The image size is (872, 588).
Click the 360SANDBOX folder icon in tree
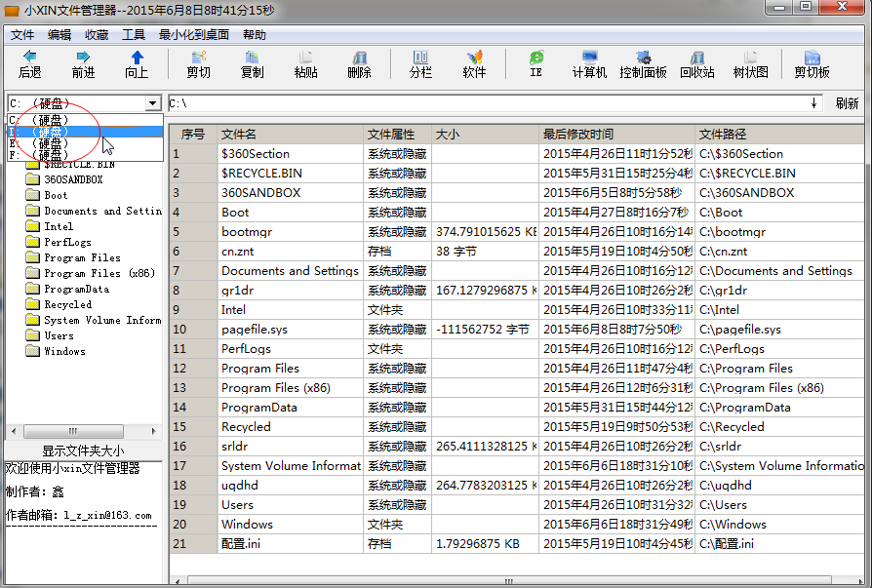pos(33,179)
